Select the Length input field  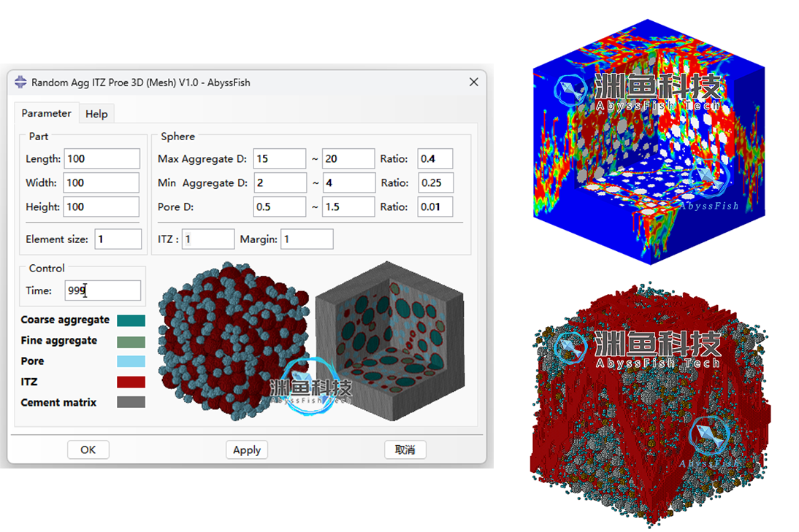(102, 158)
